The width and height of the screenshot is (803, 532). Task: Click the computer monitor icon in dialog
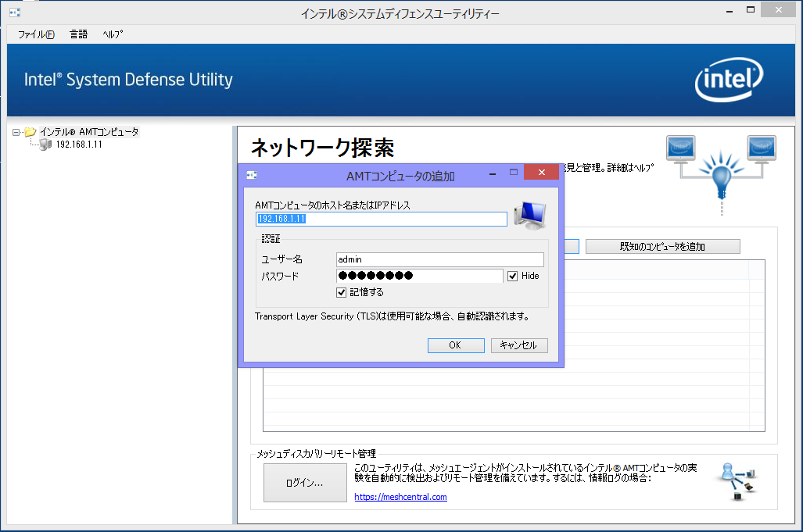pyautogui.click(x=530, y=215)
